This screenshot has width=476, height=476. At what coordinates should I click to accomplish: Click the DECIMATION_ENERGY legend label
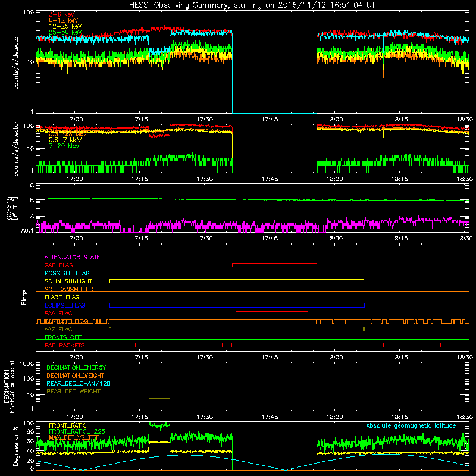[x=76, y=368]
